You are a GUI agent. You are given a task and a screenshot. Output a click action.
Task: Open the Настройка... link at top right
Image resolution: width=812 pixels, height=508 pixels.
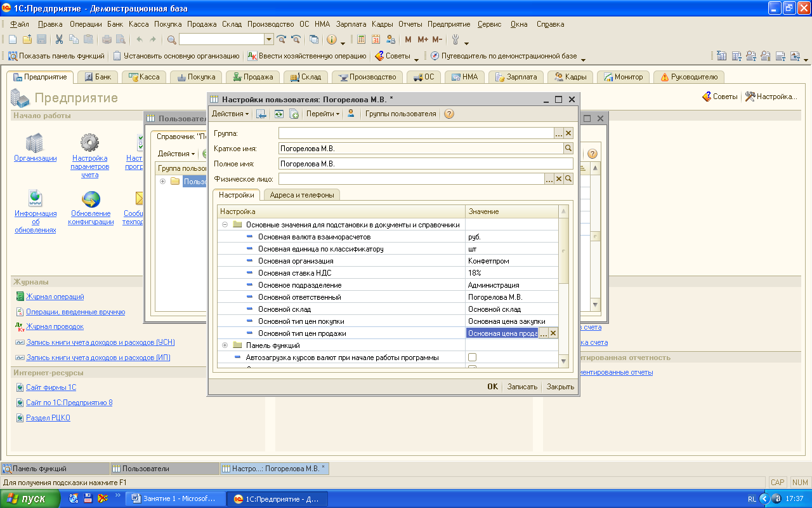pyautogui.click(x=771, y=97)
